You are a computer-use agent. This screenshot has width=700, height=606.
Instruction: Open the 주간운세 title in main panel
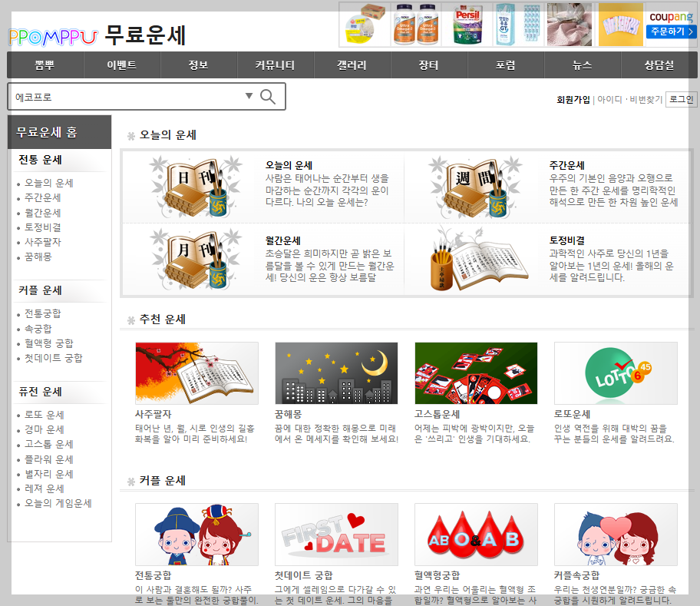(567, 165)
